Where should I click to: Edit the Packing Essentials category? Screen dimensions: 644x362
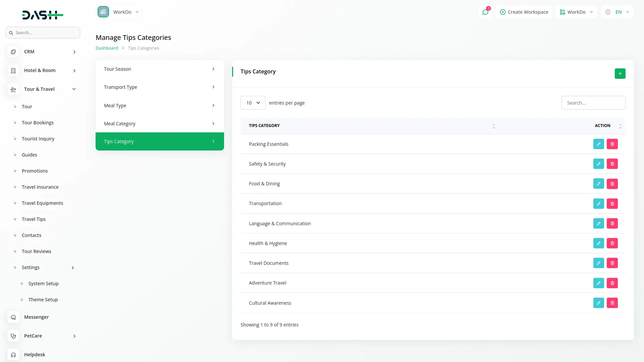[598, 144]
